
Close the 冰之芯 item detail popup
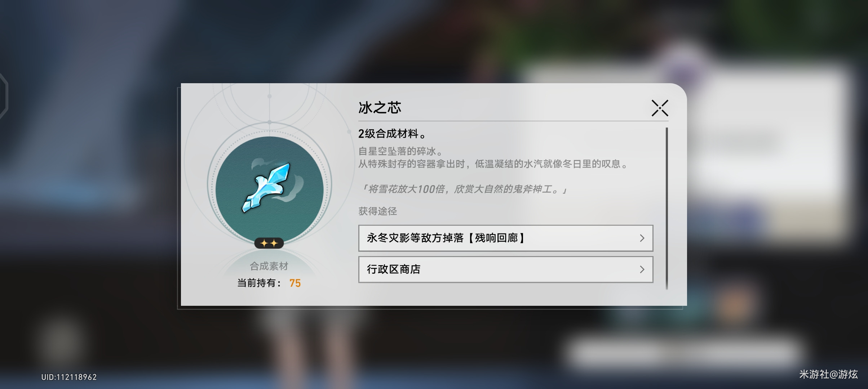(x=660, y=108)
